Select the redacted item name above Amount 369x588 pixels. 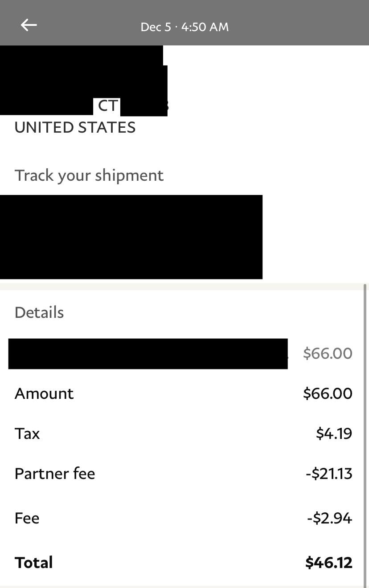click(147, 353)
